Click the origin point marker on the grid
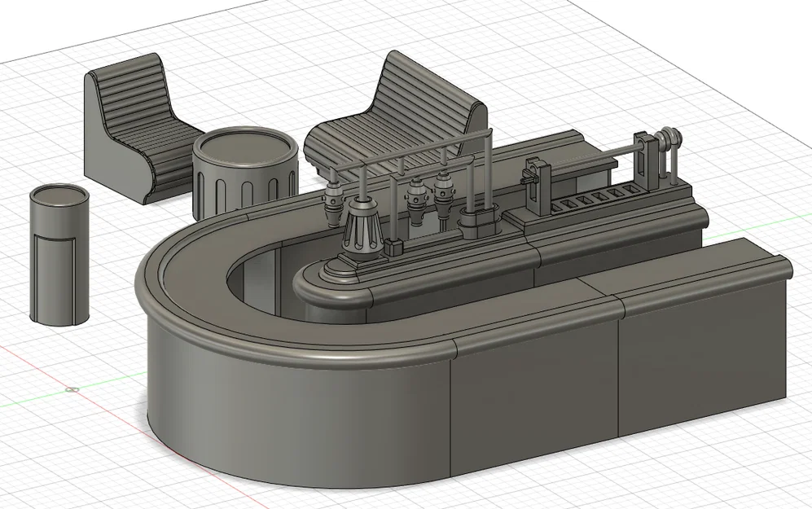This screenshot has height=509, width=812. (x=72, y=388)
